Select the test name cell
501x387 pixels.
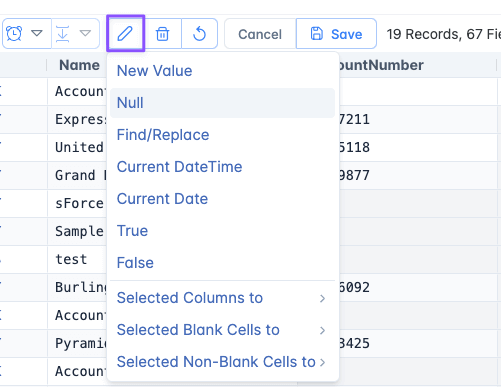click(77, 259)
